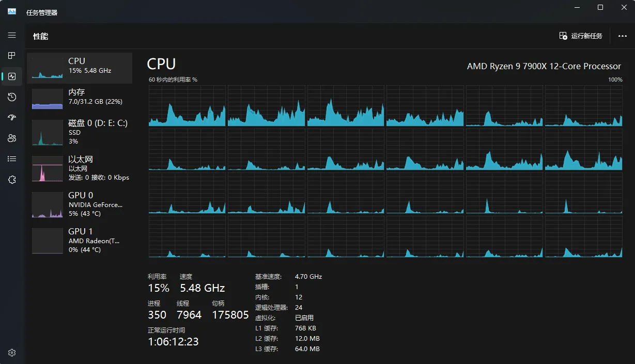635x364 pixels.
Task: Open the Details view icon
Action: pos(12,159)
